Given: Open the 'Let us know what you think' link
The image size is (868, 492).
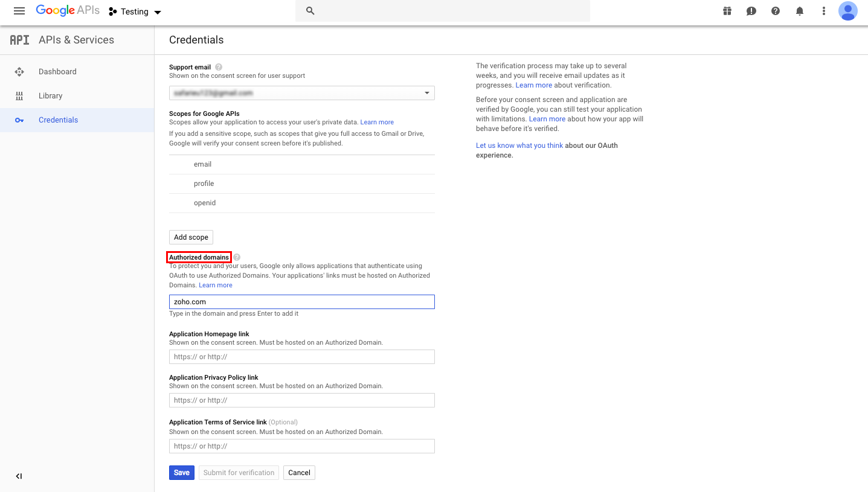Looking at the screenshot, I should tap(519, 145).
